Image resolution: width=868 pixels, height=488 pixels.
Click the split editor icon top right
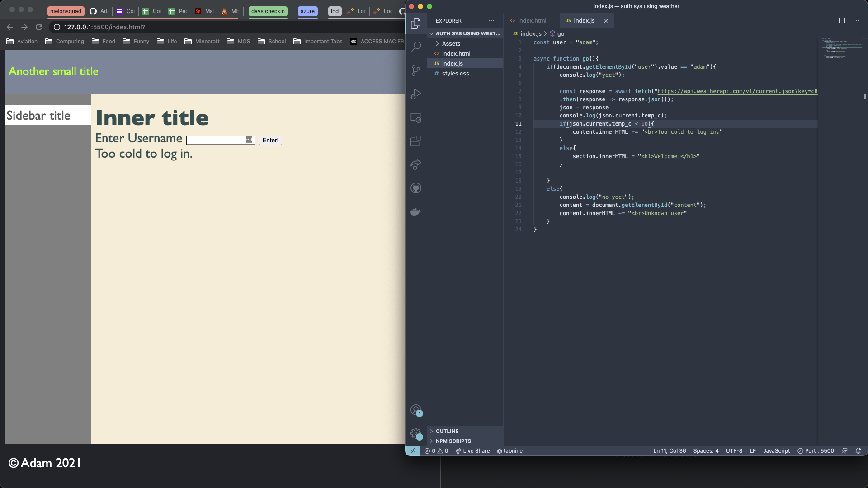(x=842, y=21)
